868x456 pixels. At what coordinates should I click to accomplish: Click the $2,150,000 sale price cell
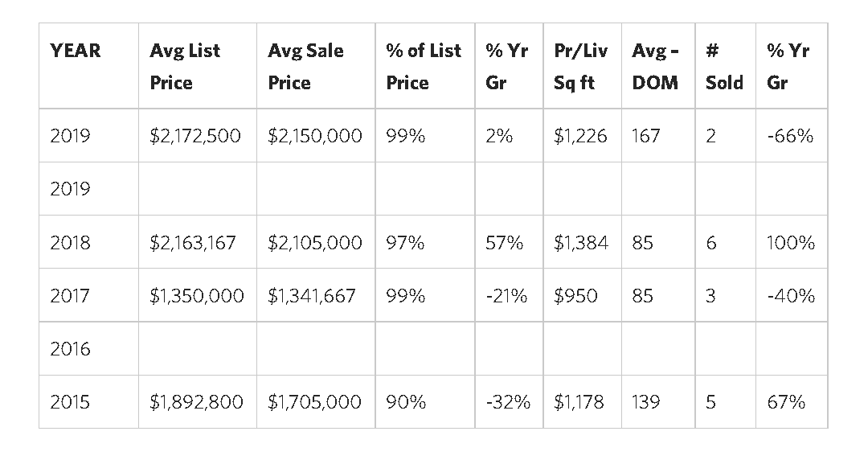pyautogui.click(x=314, y=136)
